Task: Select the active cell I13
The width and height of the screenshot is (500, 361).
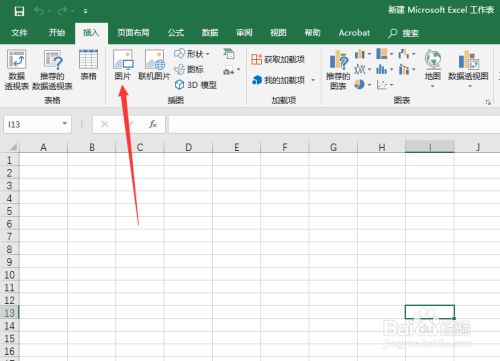Action: tap(430, 312)
